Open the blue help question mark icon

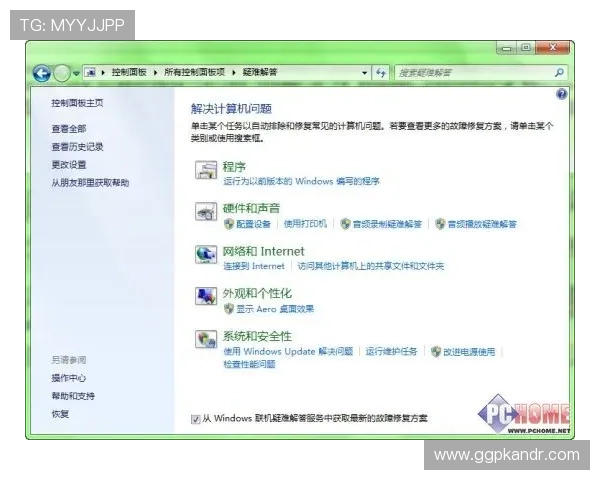(562, 94)
